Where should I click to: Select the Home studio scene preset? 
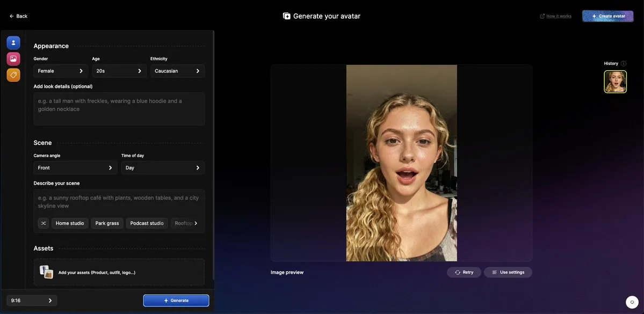(x=70, y=223)
